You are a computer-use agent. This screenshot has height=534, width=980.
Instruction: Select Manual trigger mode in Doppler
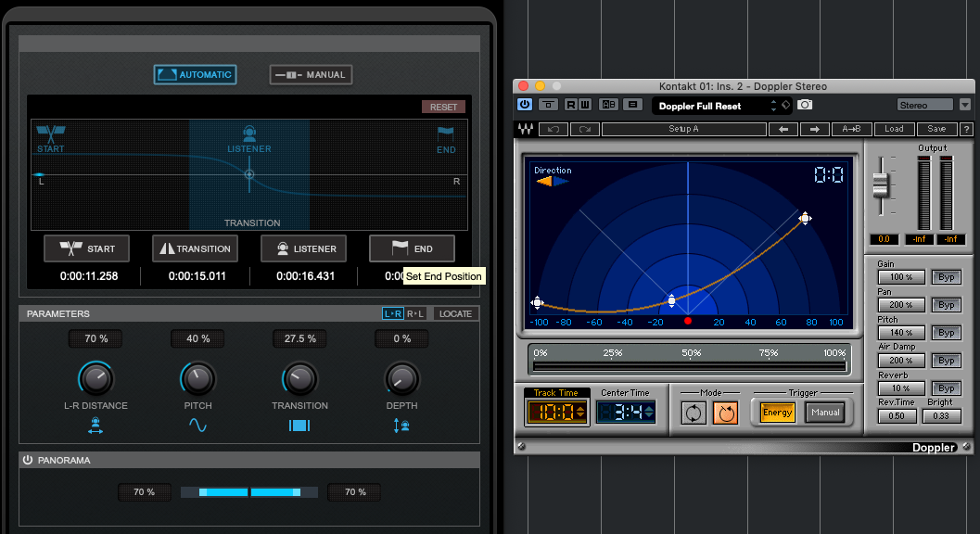click(x=825, y=412)
